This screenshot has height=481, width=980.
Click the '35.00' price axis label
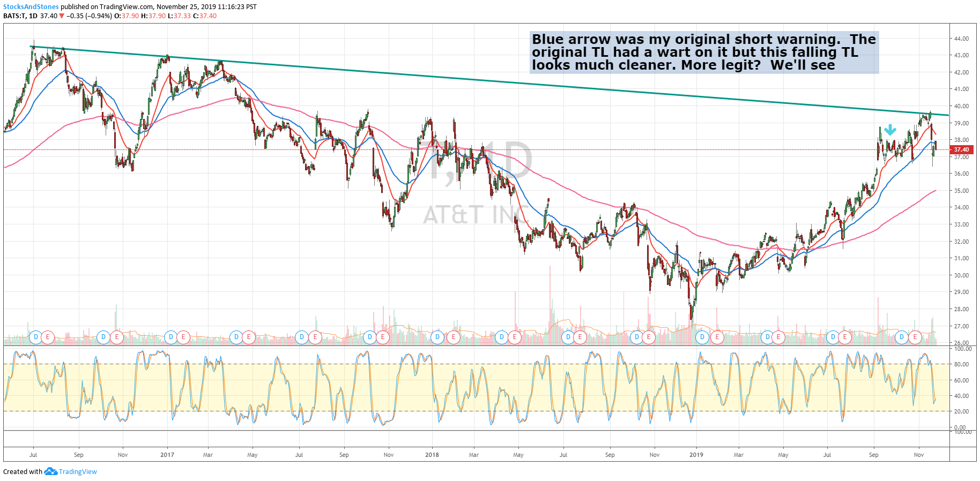click(961, 191)
